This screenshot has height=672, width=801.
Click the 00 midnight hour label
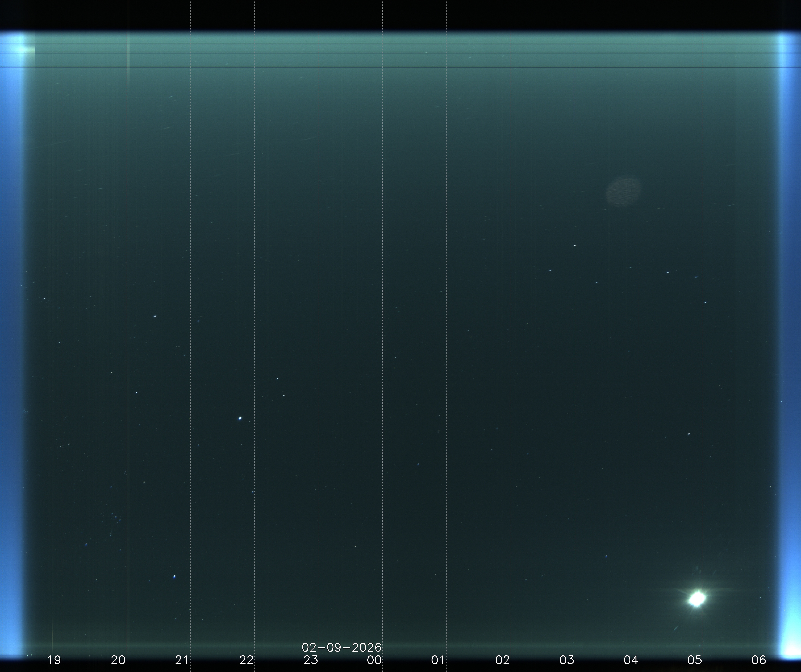pyautogui.click(x=374, y=660)
